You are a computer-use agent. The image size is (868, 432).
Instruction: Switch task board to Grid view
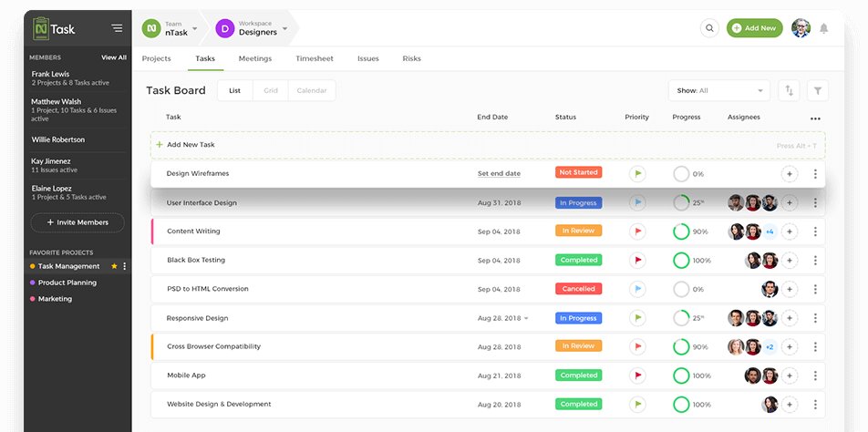[x=271, y=91]
